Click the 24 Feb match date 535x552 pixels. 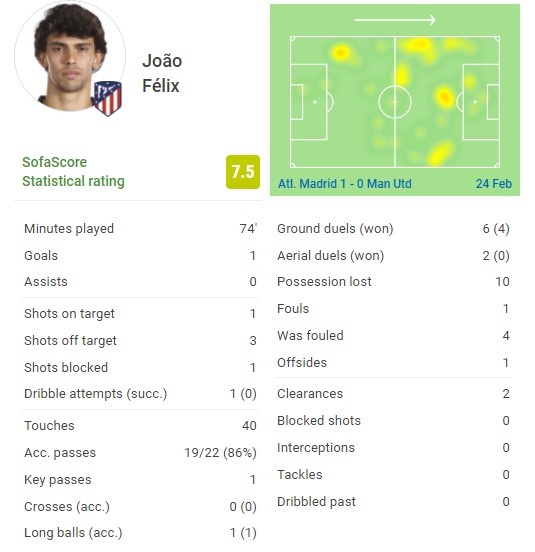(494, 184)
